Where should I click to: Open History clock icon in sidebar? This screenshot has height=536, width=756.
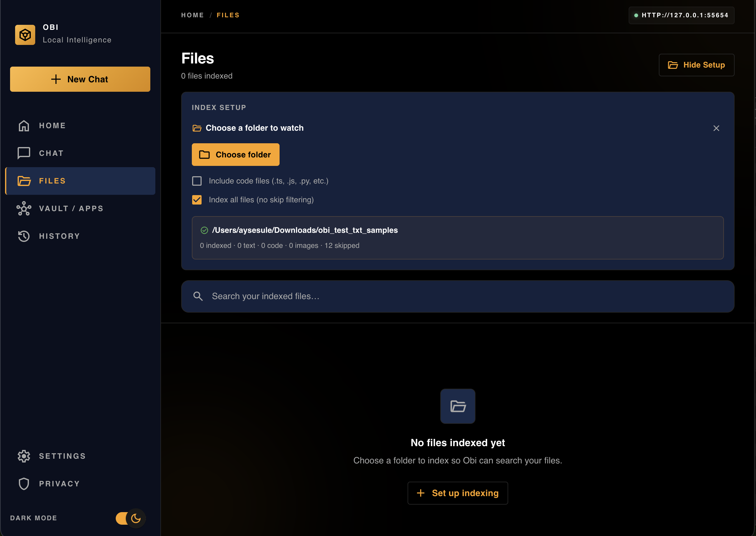(24, 236)
